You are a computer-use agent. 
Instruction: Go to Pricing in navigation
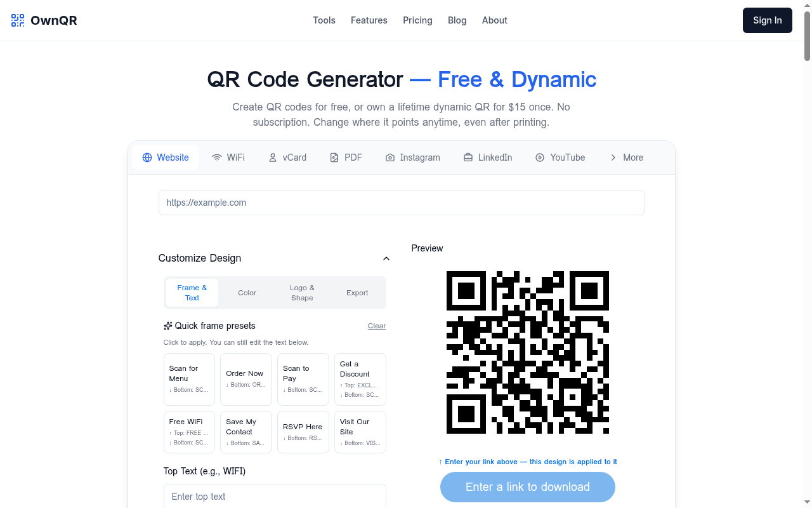coord(417,20)
